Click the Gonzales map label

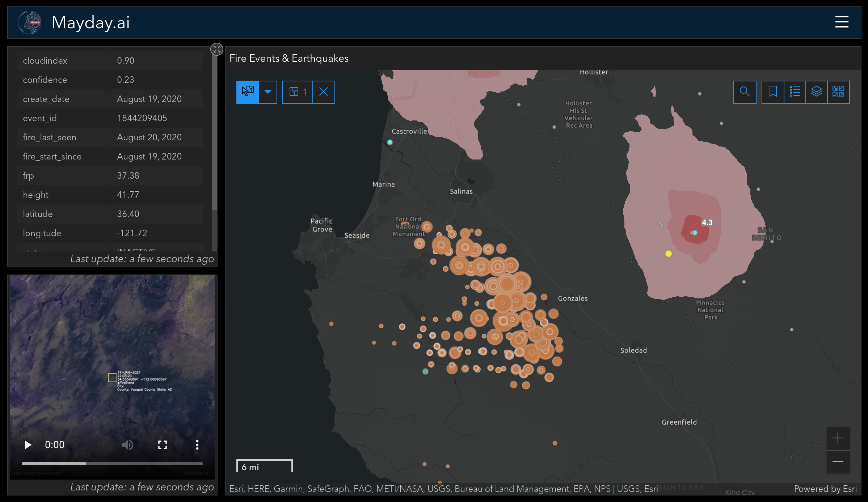(573, 298)
